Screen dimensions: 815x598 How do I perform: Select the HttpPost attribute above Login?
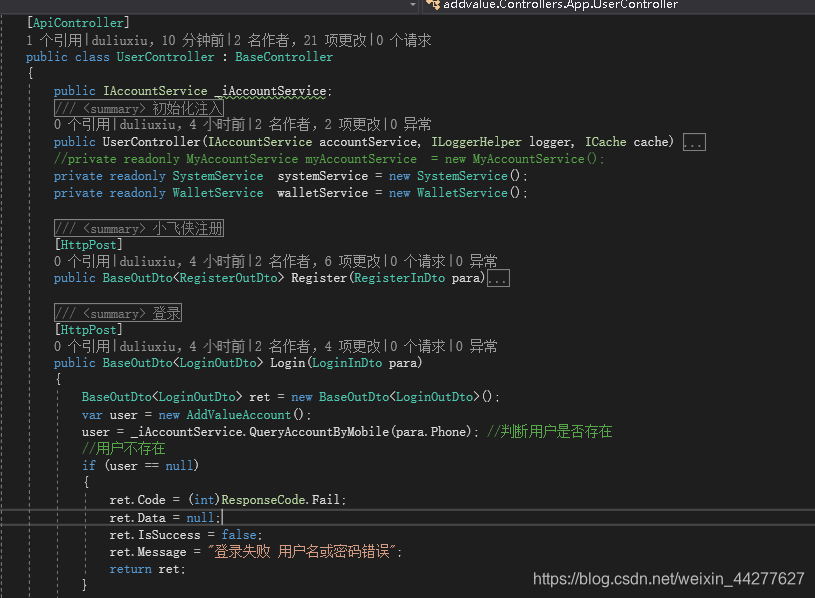[x=88, y=329]
